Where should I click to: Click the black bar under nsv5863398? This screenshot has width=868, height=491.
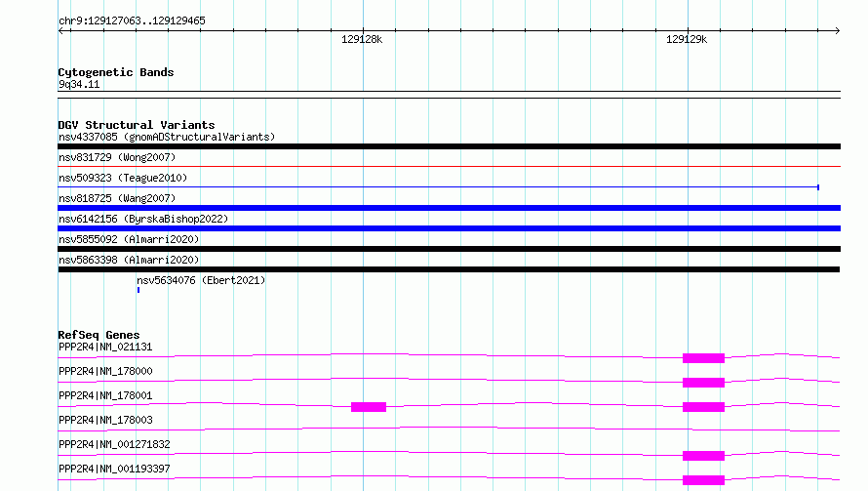[x=449, y=269]
